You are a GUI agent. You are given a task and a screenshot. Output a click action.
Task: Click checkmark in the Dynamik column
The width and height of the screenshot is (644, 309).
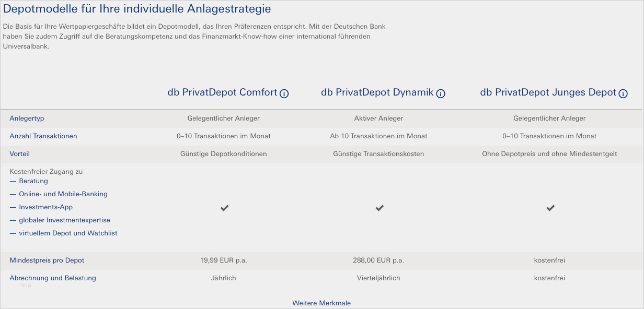[379, 208]
